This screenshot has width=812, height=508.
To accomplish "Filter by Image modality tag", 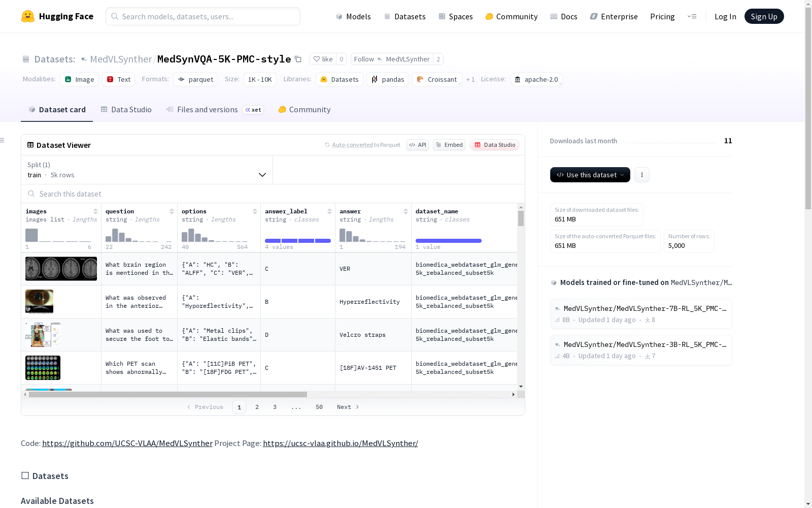I will (80, 79).
